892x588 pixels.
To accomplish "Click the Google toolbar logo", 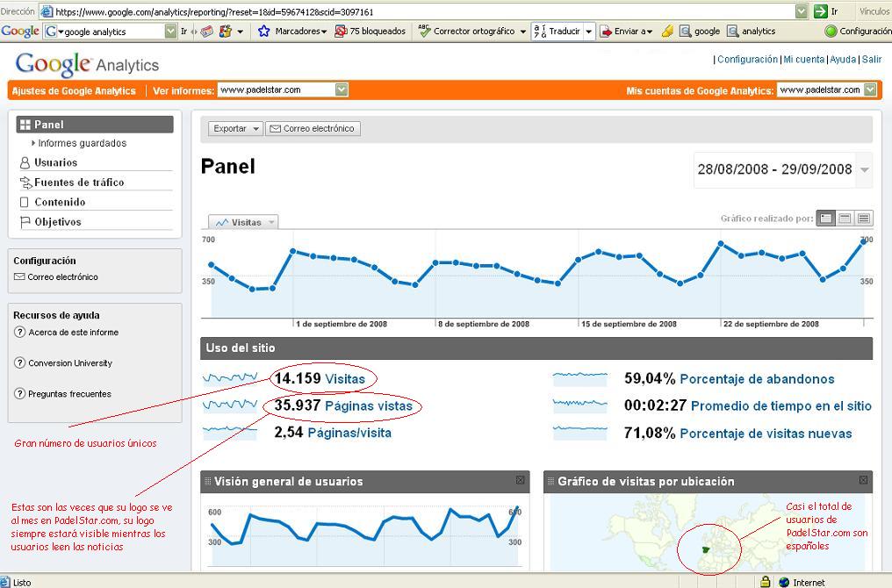I will click(x=20, y=32).
